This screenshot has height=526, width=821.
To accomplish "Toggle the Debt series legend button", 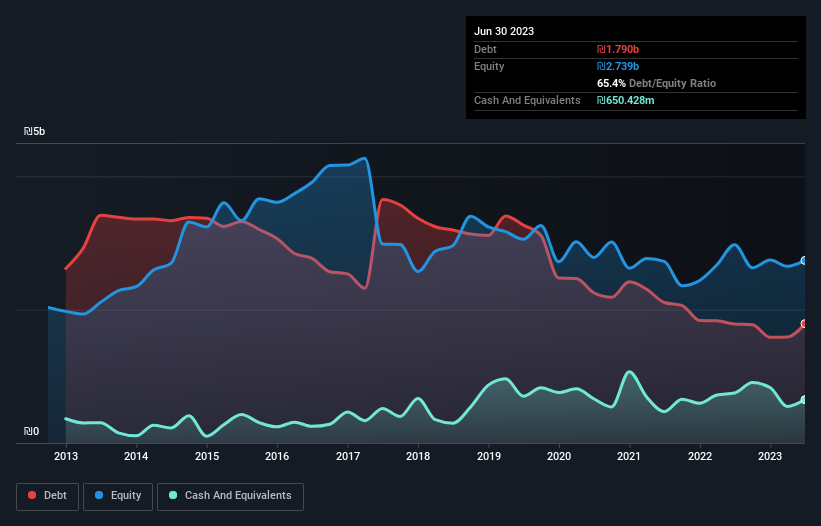I will coord(48,496).
